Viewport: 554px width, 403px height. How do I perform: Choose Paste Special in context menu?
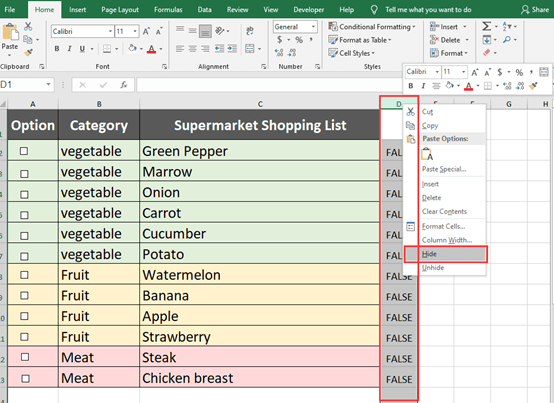[445, 169]
